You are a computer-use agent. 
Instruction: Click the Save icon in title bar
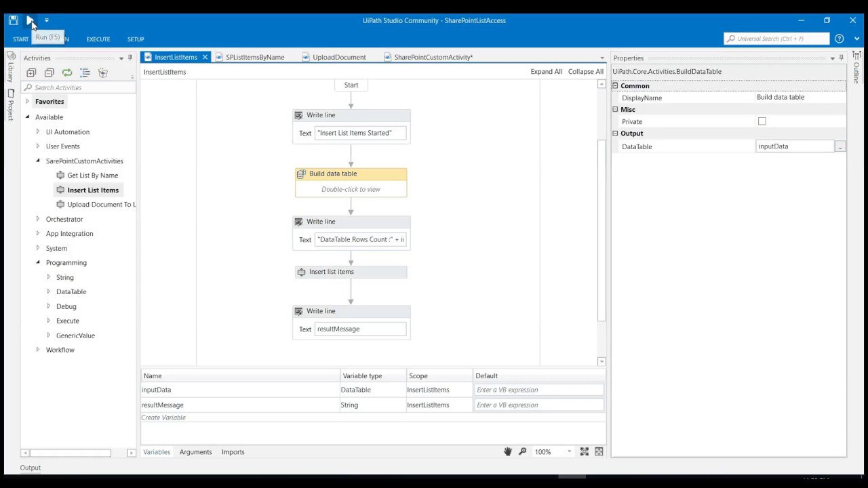click(13, 20)
